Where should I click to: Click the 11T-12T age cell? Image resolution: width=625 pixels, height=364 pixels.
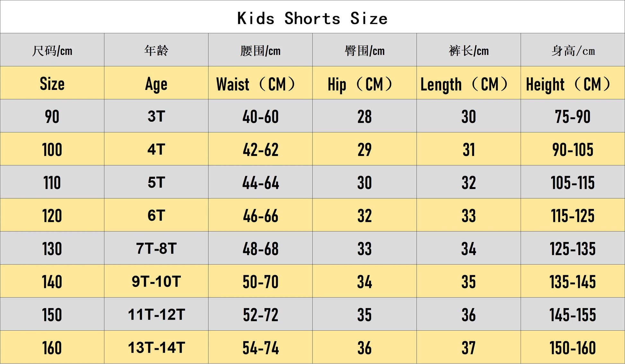click(x=156, y=314)
